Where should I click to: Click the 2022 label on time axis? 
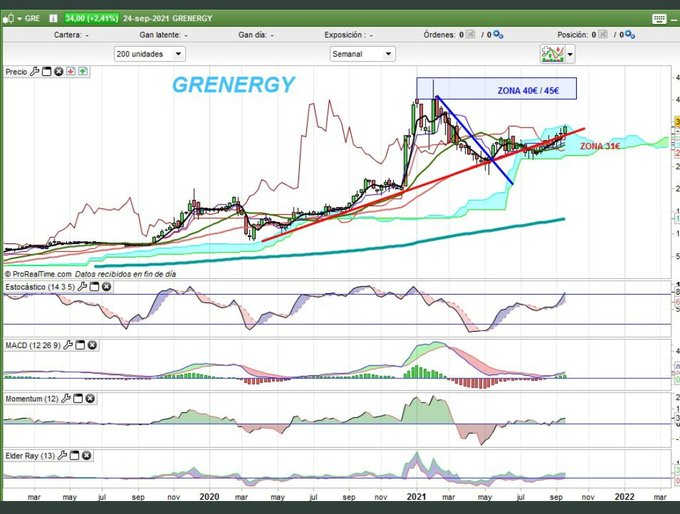click(x=624, y=497)
